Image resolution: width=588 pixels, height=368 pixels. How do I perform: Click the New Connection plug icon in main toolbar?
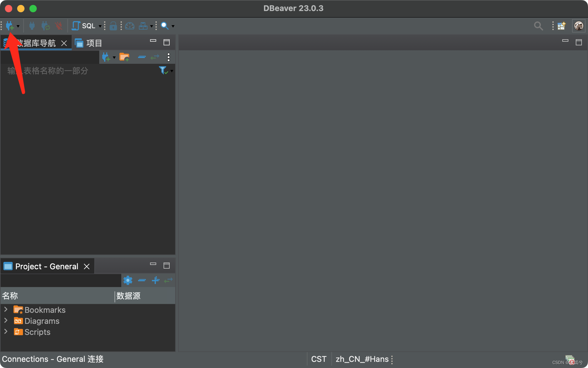(x=9, y=26)
